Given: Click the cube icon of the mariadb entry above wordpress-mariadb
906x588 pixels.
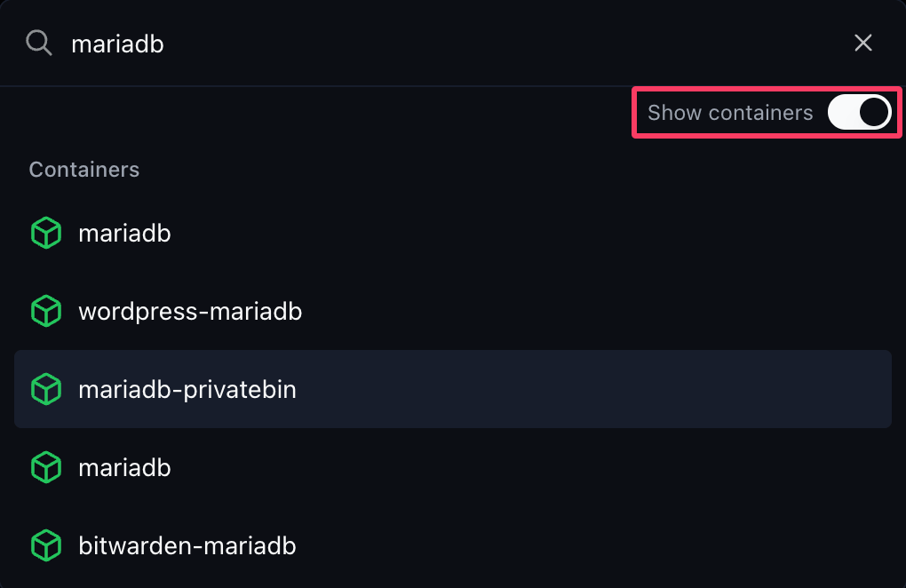Looking at the screenshot, I should [46, 233].
